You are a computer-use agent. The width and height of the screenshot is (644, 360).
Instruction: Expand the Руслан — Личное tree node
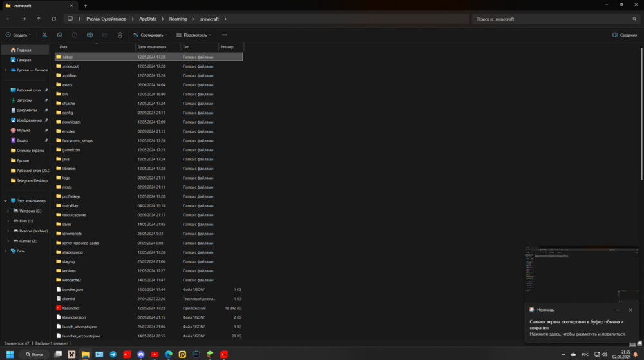[5, 70]
